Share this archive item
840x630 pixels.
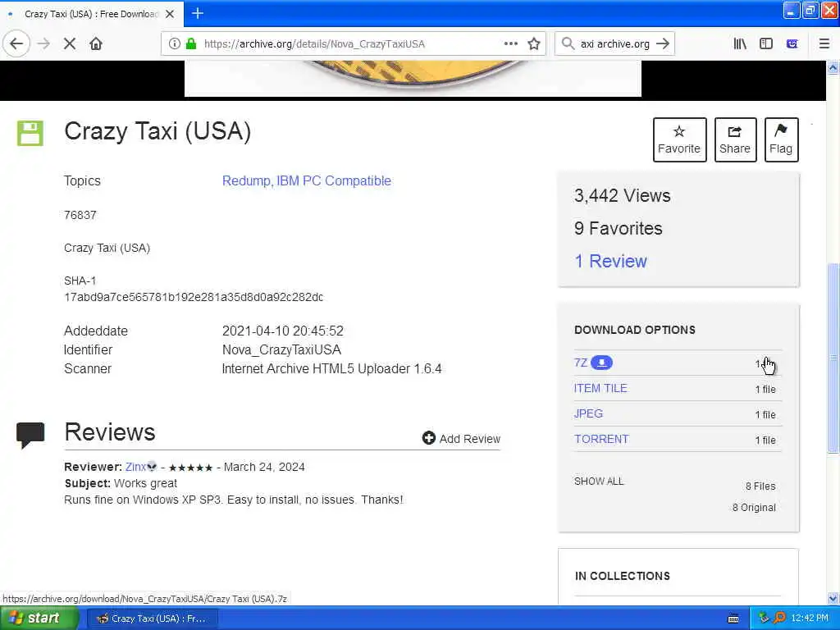(735, 139)
